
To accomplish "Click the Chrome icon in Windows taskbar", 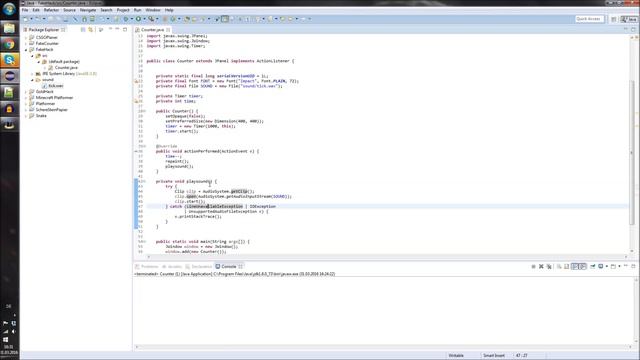I will point(9,44).
